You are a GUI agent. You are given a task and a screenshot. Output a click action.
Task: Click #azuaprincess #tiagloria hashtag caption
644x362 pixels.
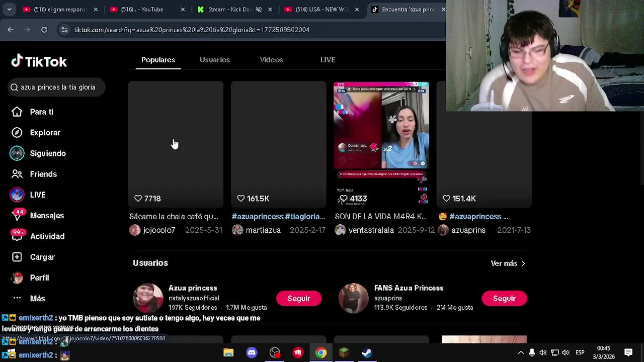[278, 217]
